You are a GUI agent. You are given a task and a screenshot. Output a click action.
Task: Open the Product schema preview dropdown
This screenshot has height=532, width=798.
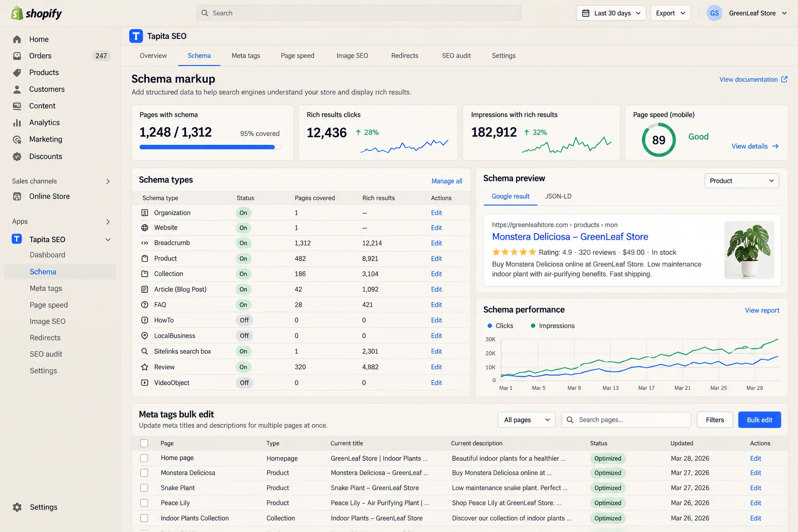(x=742, y=181)
